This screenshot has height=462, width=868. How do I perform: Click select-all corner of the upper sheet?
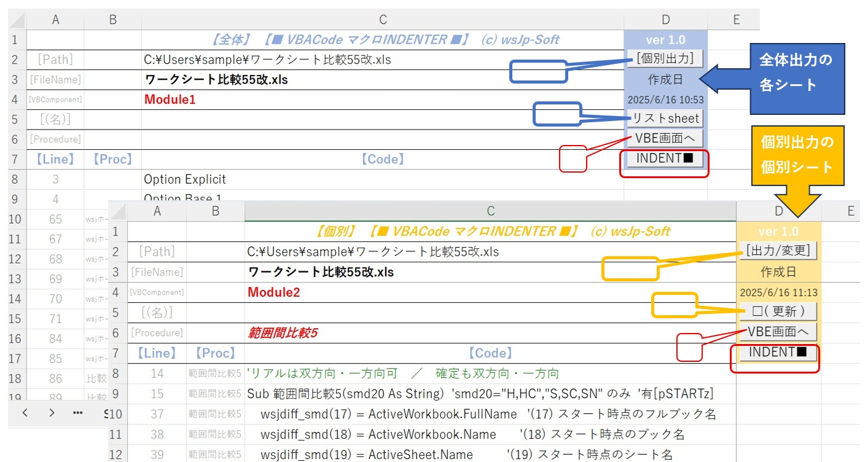17,20
